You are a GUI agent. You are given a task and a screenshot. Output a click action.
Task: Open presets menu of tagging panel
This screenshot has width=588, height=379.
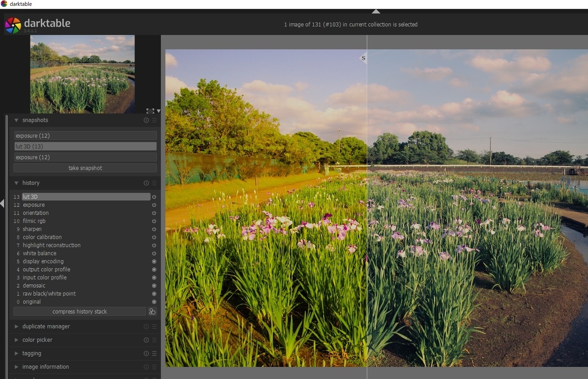click(x=154, y=354)
